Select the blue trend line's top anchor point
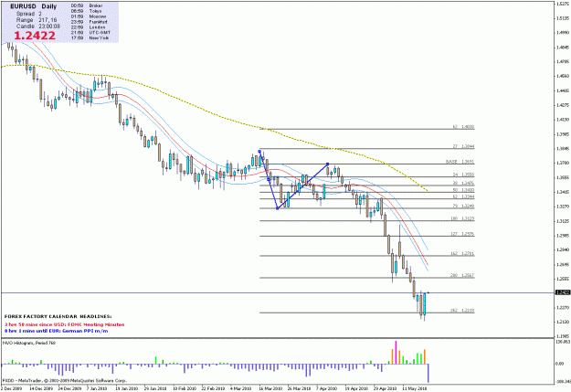Screen dimensions: 571x392 coord(259,151)
